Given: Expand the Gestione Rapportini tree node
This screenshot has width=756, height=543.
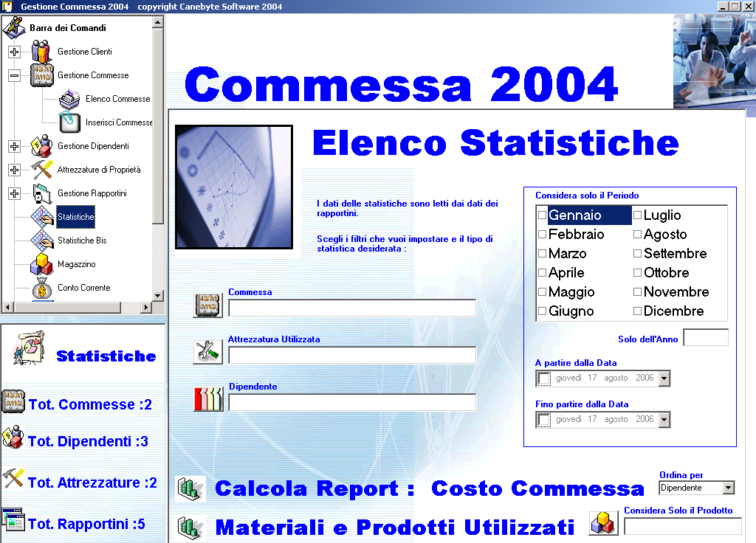Looking at the screenshot, I should (x=15, y=193).
